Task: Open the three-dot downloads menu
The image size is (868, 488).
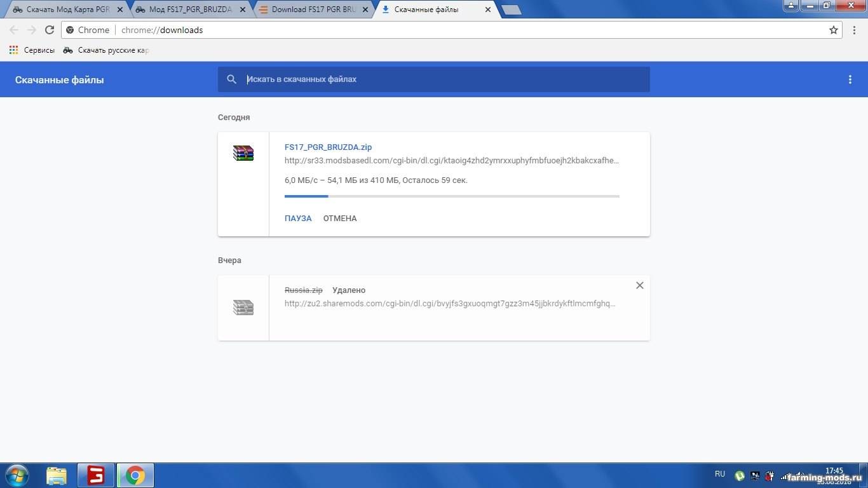Action: 850,79
